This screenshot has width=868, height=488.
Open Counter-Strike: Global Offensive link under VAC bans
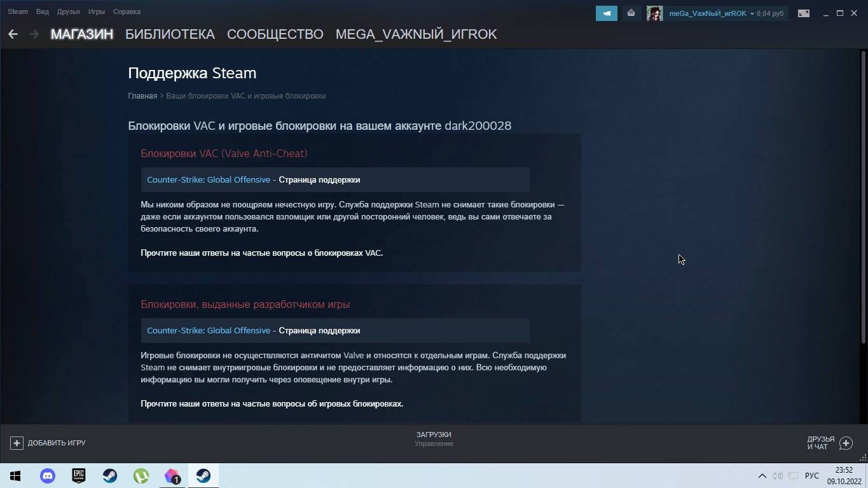point(209,180)
